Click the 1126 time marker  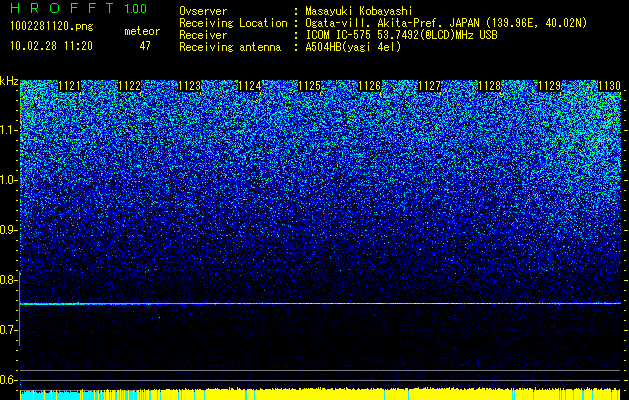point(369,86)
